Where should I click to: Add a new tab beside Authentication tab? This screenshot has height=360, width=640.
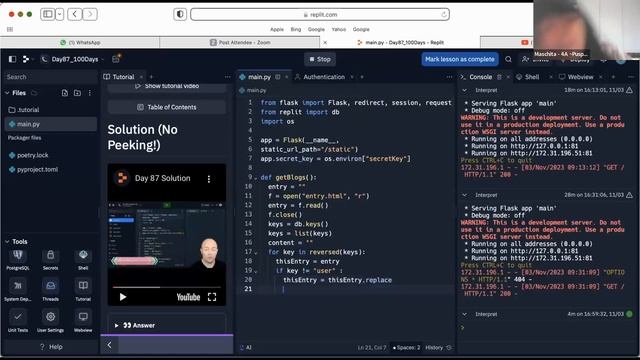[x=362, y=77]
